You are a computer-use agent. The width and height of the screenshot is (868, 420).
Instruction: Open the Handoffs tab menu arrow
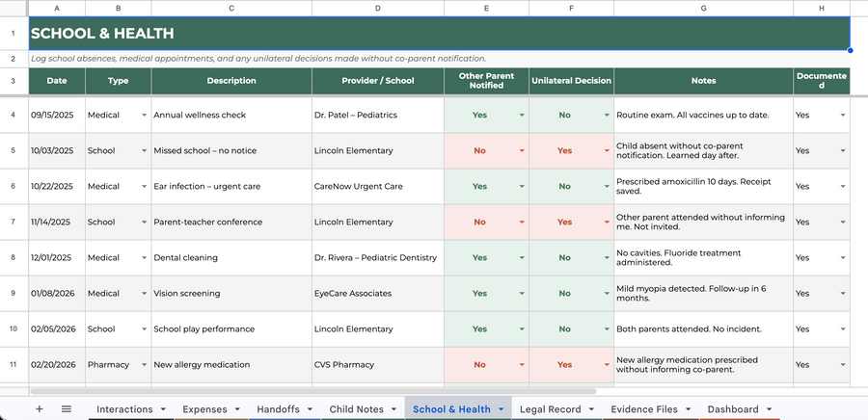(310, 409)
